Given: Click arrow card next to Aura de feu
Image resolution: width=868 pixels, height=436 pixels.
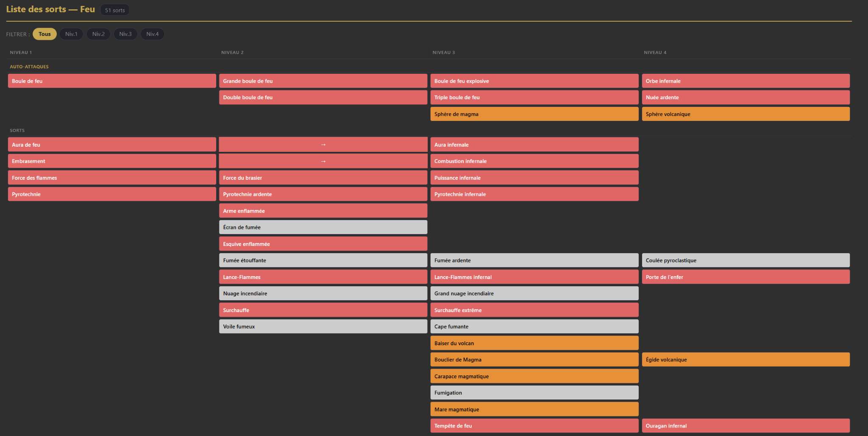Looking at the screenshot, I should (x=323, y=145).
